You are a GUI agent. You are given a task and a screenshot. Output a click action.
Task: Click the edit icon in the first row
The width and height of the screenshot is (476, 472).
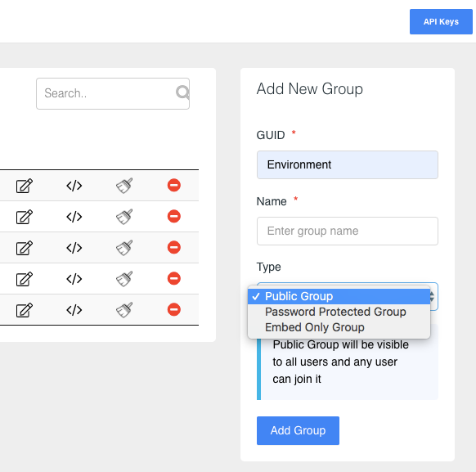[x=24, y=186]
